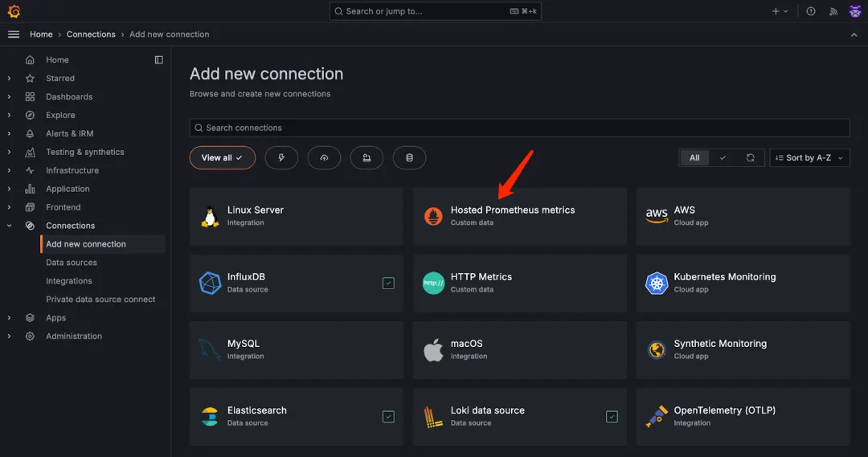Focus the Search connections field

click(519, 128)
